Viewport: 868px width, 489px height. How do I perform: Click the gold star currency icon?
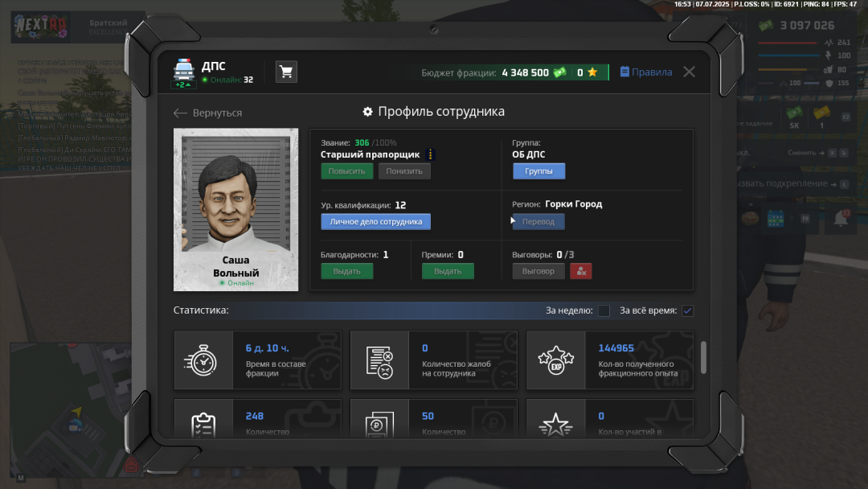coord(592,72)
